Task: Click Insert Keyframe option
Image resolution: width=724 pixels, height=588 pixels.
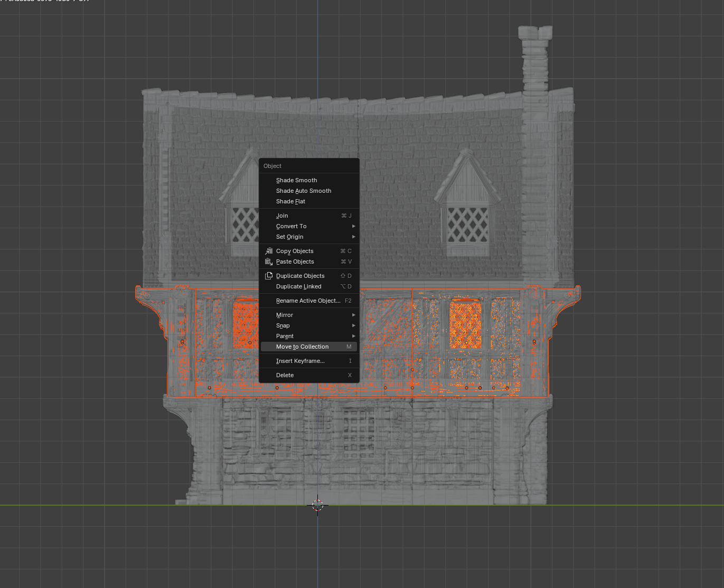Action: click(300, 361)
